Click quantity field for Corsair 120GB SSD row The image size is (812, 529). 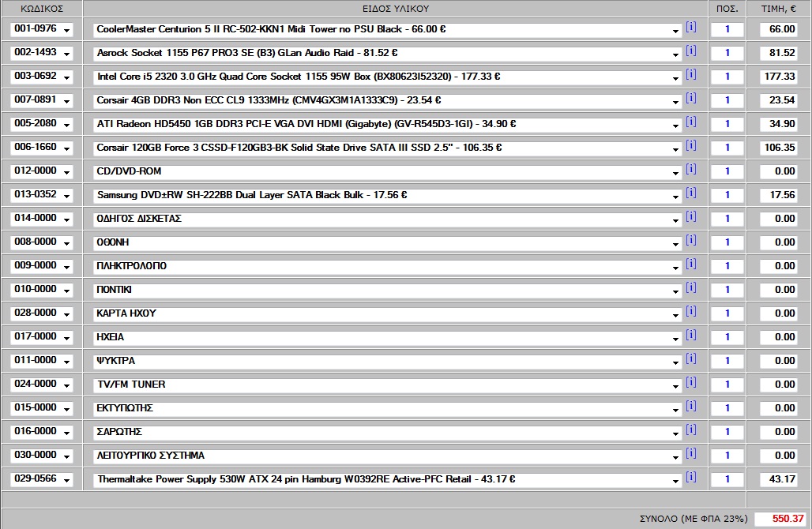pos(727,148)
